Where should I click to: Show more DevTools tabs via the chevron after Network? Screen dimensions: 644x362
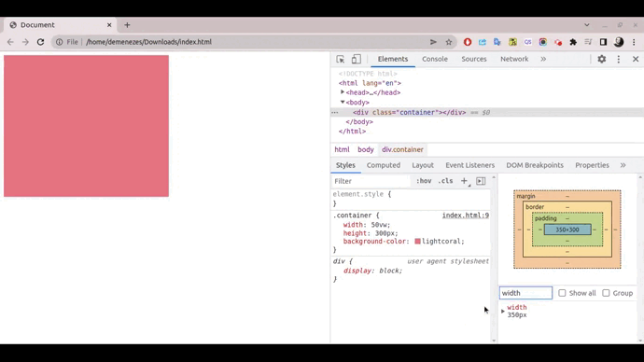543,59
